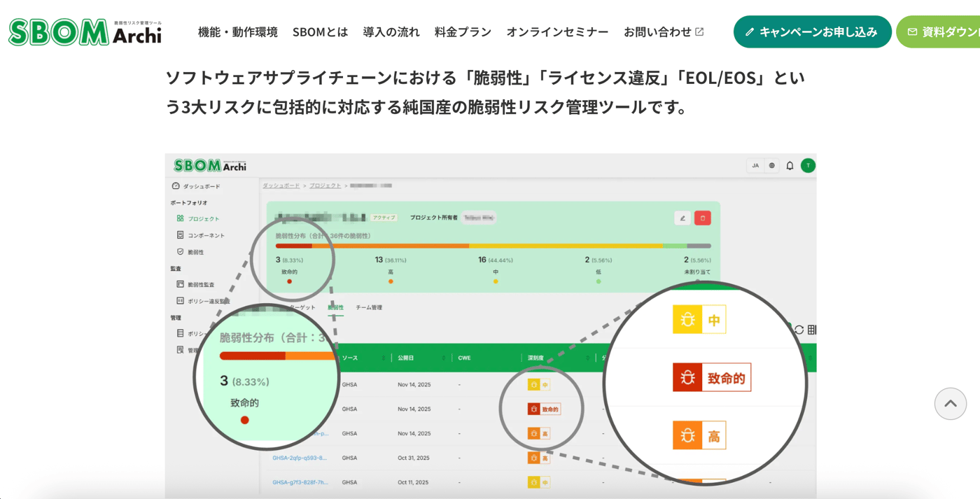The height and width of the screenshot is (499, 980).
Task: Click the scroll-to-top chevron button
Action: pos(950,404)
